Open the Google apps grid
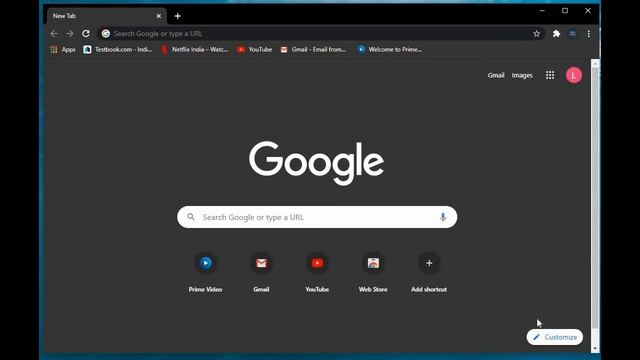The width and height of the screenshot is (640, 360). click(550, 75)
